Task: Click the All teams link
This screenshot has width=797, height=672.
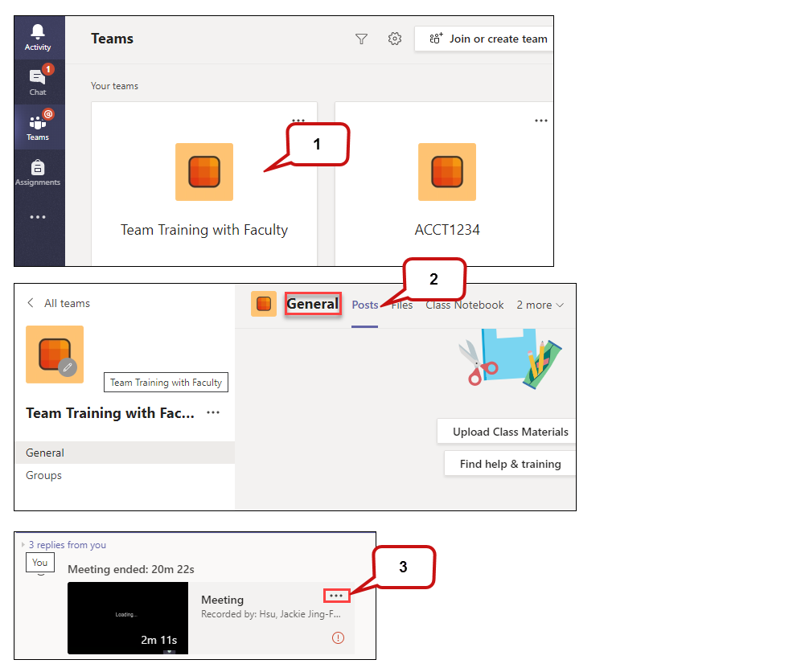Action: click(67, 303)
